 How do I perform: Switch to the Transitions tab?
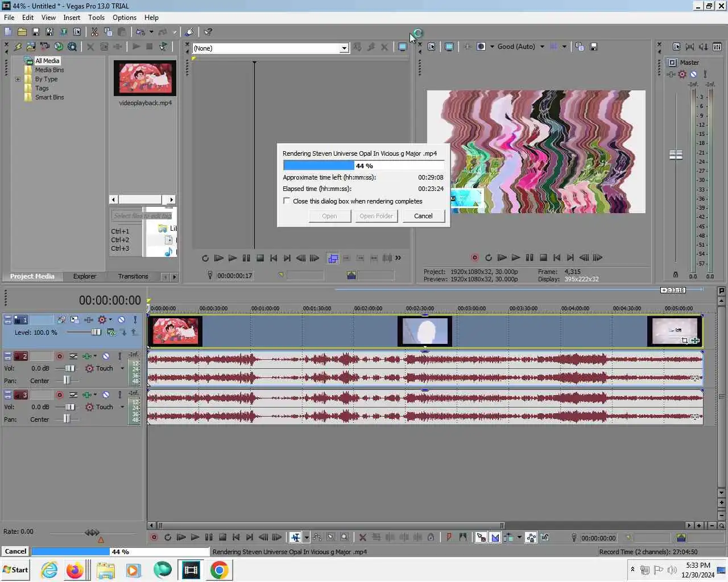[133, 276]
